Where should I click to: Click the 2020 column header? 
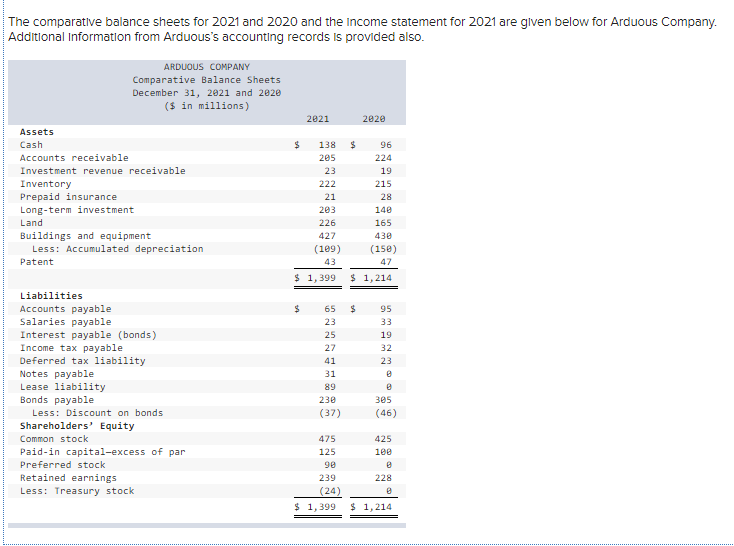tap(374, 119)
